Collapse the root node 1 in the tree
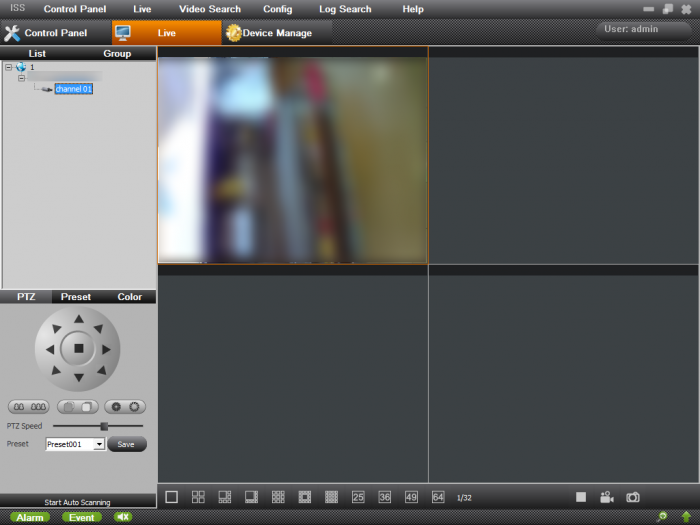 click(x=8, y=67)
